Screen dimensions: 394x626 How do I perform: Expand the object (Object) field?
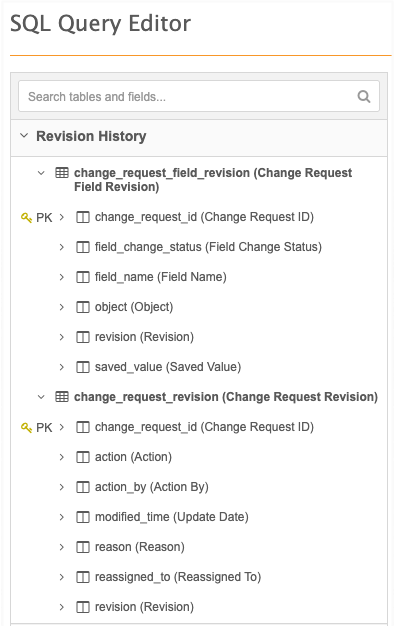61,307
